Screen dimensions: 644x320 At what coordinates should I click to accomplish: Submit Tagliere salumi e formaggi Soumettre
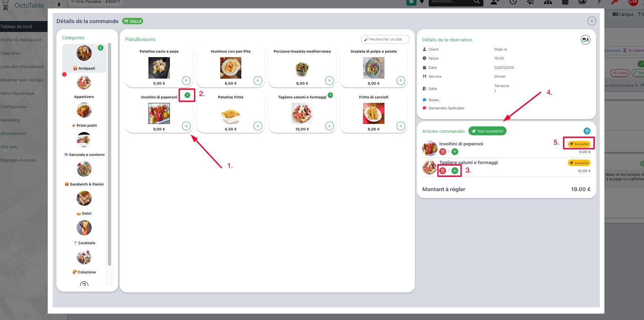pyautogui.click(x=579, y=163)
